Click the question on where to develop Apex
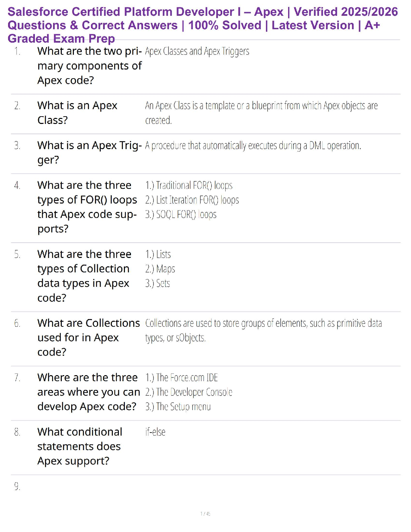Image resolution: width=411 pixels, height=532 pixels. [x=88, y=392]
